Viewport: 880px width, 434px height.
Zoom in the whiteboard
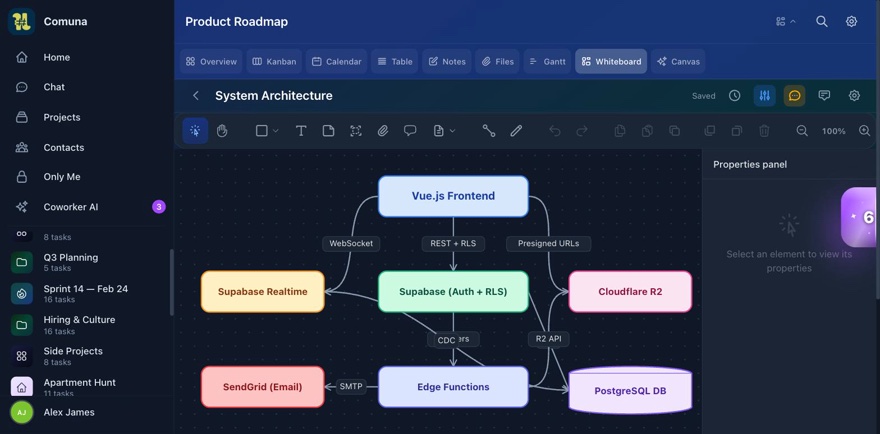tap(865, 131)
